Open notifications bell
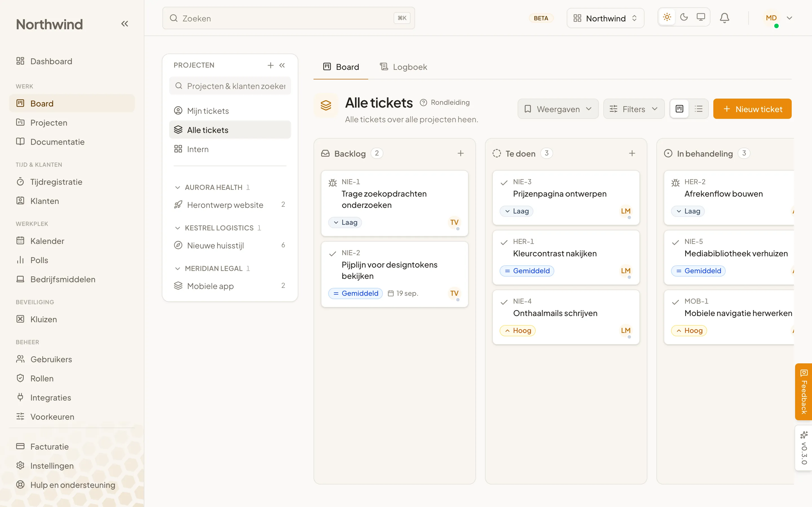This screenshot has width=812, height=507. coord(724,18)
